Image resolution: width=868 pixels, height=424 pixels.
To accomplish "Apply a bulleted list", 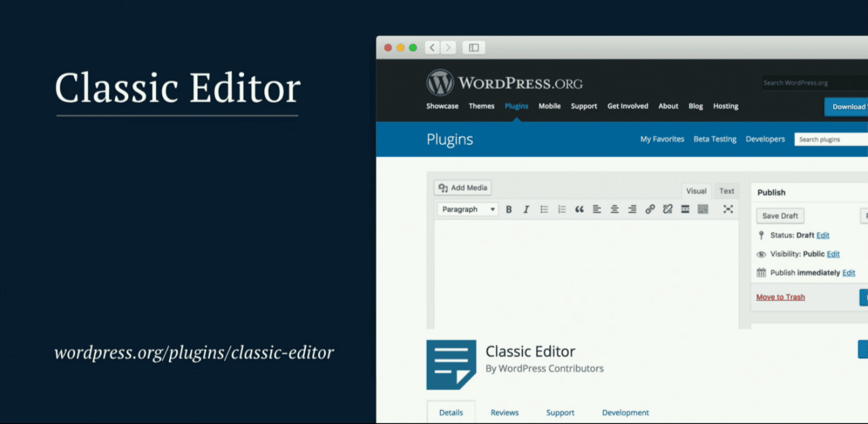I will click(544, 209).
